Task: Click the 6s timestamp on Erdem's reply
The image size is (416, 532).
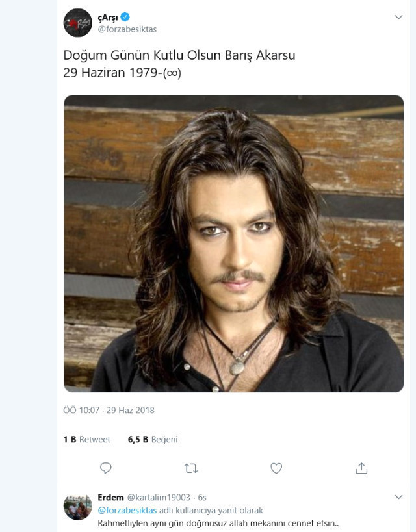Action: point(201,498)
